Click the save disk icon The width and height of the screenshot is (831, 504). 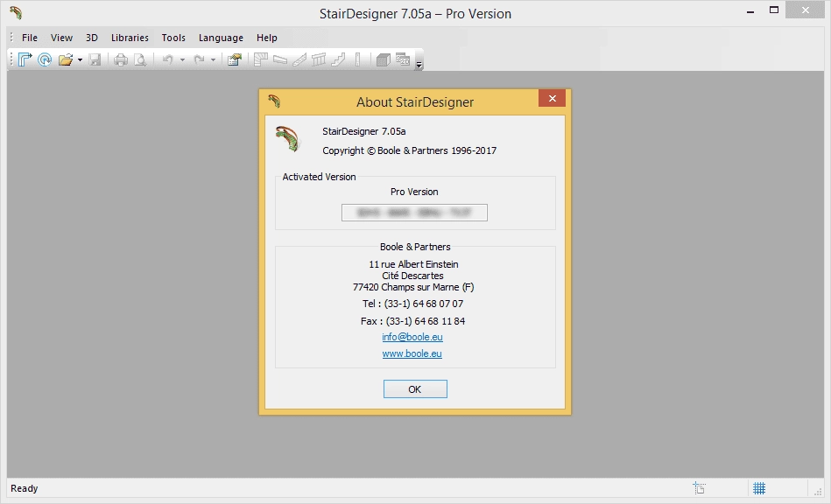95,59
